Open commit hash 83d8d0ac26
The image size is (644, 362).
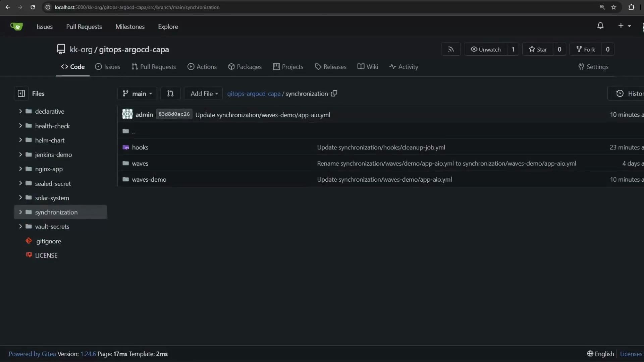[174, 114]
